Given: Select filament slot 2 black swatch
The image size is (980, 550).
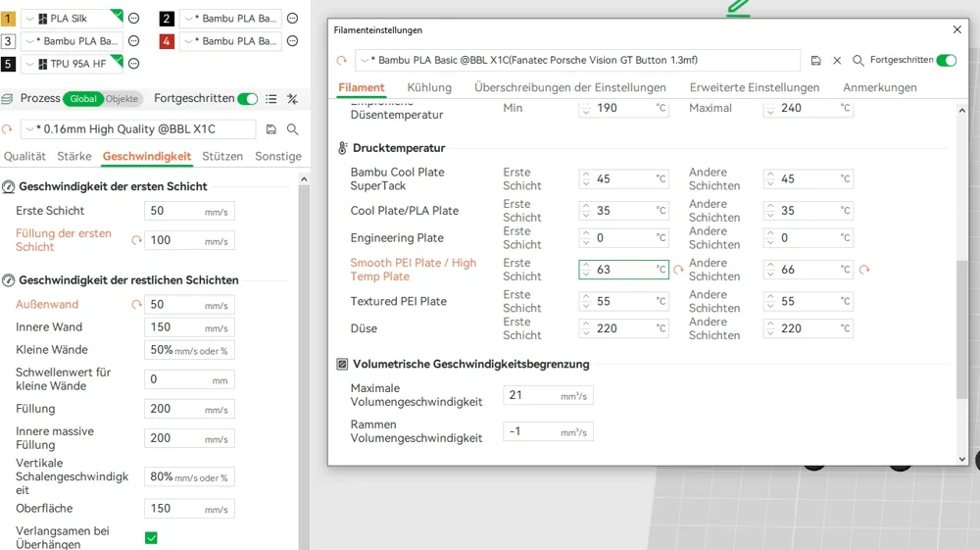Looking at the screenshot, I should click(x=167, y=18).
